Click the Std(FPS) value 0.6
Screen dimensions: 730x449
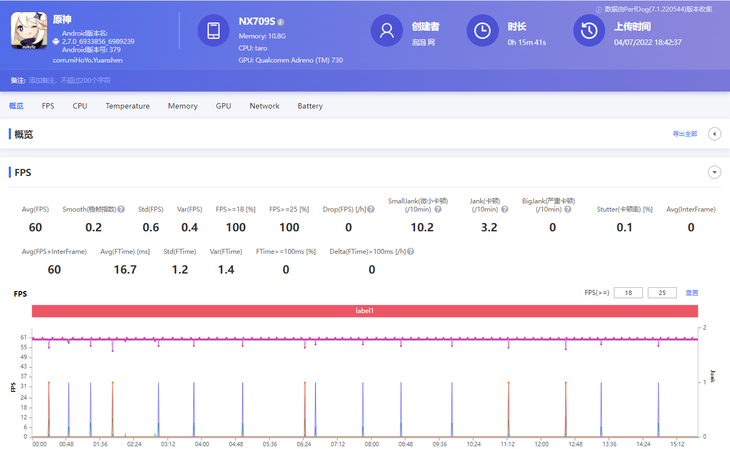pos(151,227)
